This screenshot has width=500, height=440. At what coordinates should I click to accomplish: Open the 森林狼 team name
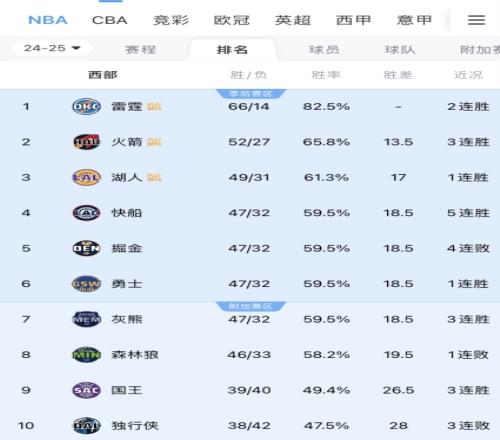tap(135, 355)
